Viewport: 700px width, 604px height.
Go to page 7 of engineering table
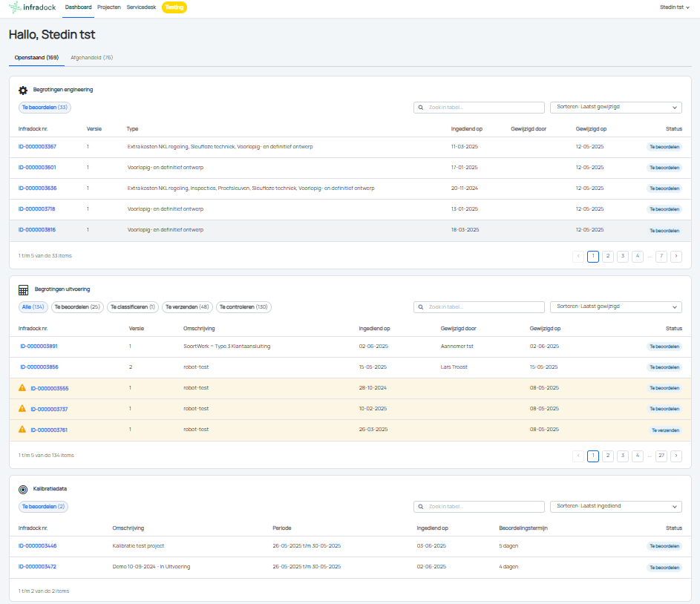tap(661, 256)
